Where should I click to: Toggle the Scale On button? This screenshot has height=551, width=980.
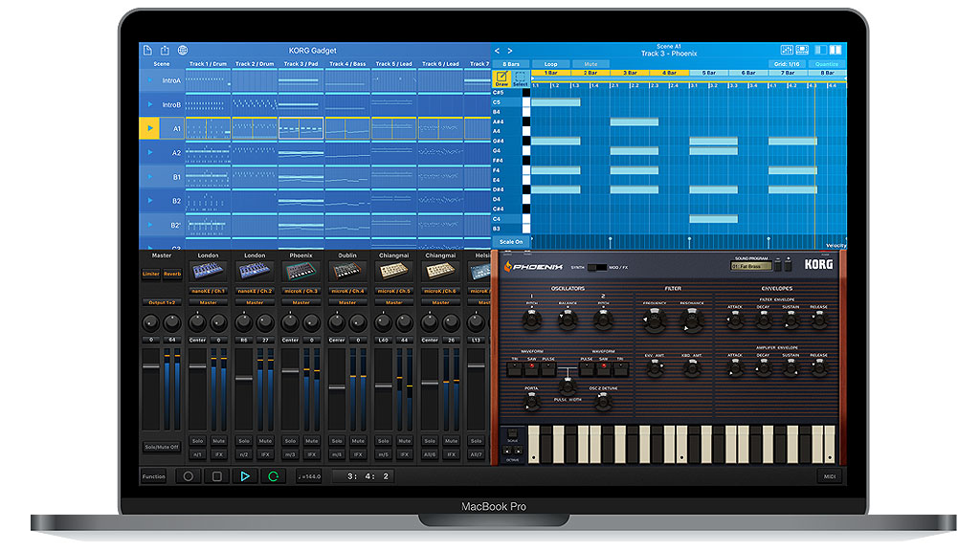click(x=511, y=242)
